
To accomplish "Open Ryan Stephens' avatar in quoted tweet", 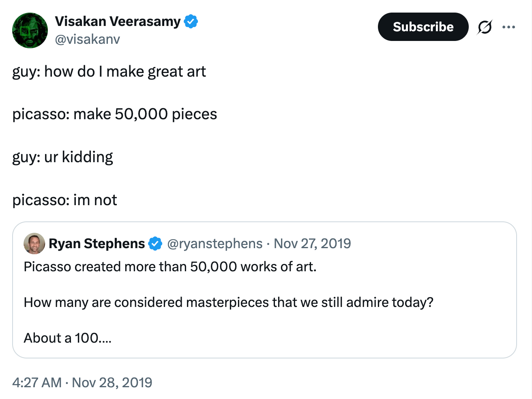I will (x=34, y=243).
